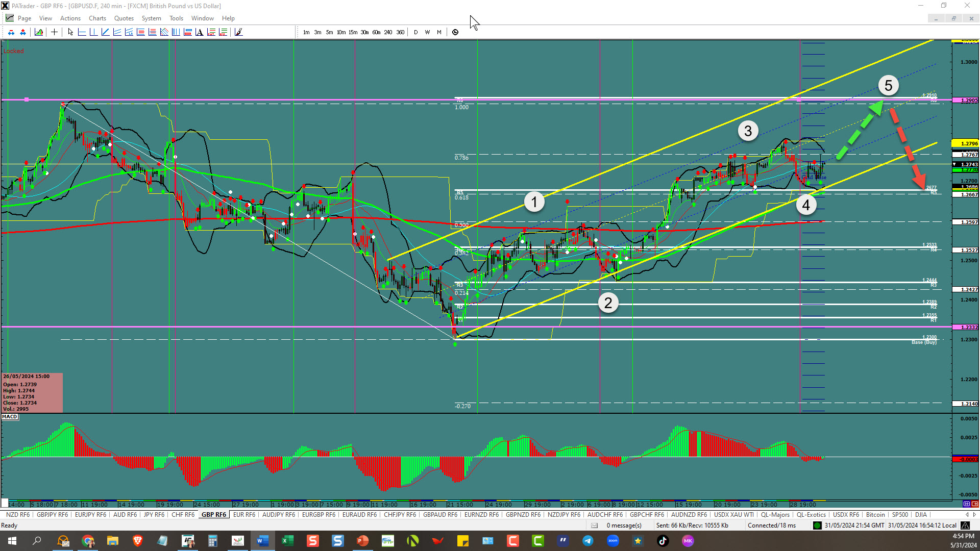
Task: Click the MACD indicator label
Action: point(10,417)
